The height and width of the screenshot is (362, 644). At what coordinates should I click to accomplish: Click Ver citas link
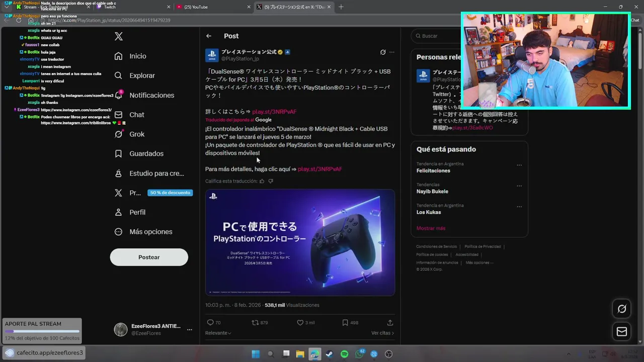(x=382, y=333)
